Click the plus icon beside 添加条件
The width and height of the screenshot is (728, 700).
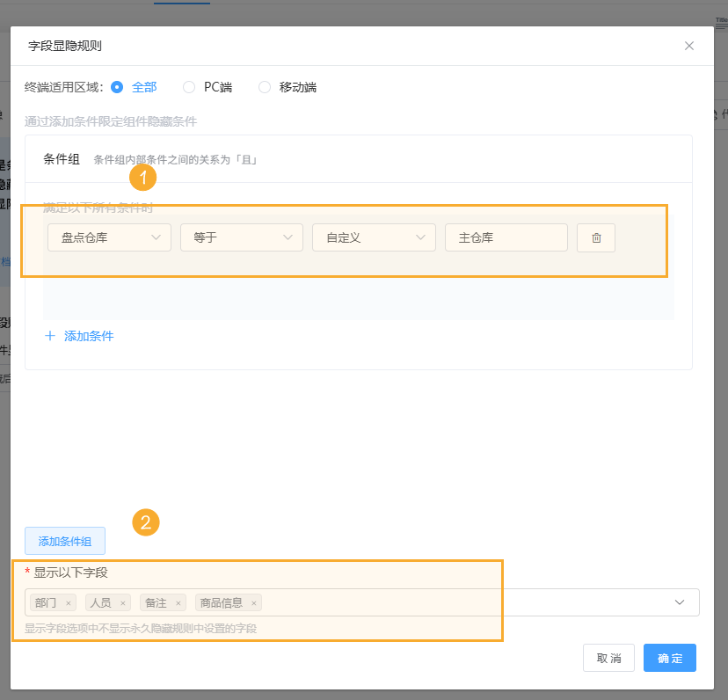(x=50, y=335)
